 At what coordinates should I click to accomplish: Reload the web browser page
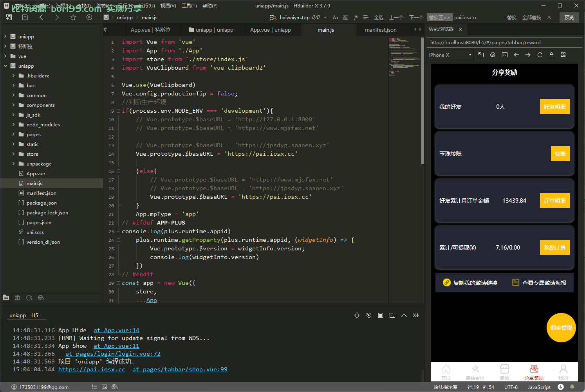coord(540,55)
